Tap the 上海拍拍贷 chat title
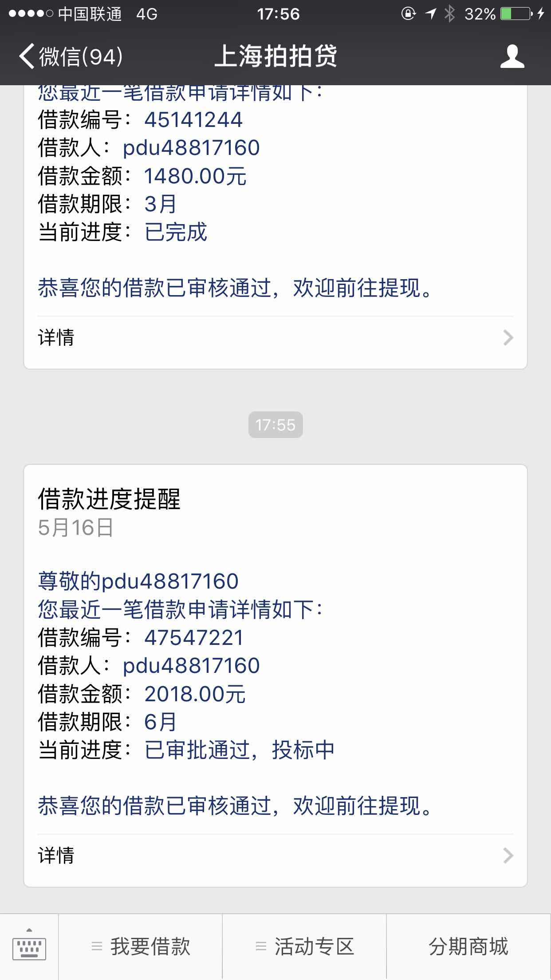The height and width of the screenshot is (980, 551). [275, 56]
